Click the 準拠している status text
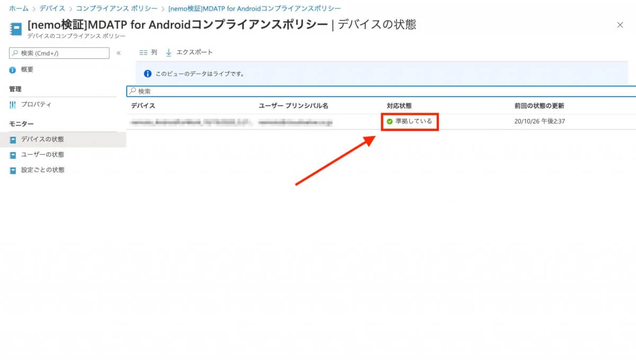The width and height of the screenshot is (636, 364). (414, 121)
